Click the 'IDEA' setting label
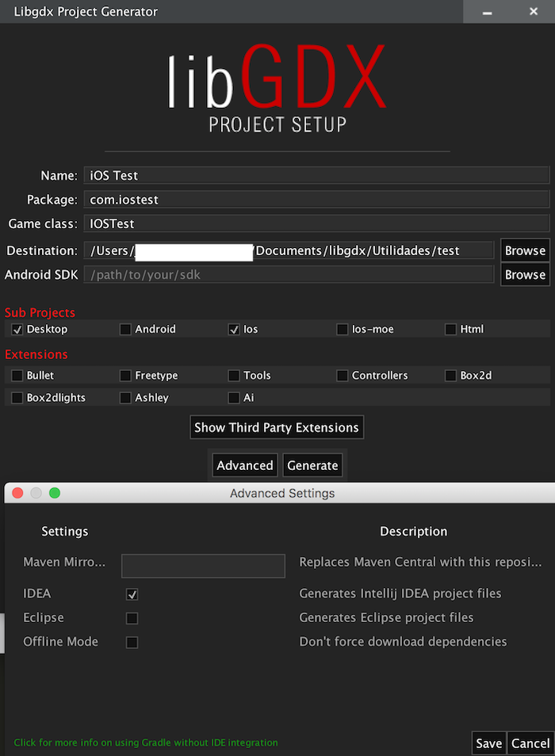The width and height of the screenshot is (555, 756). [x=37, y=594]
